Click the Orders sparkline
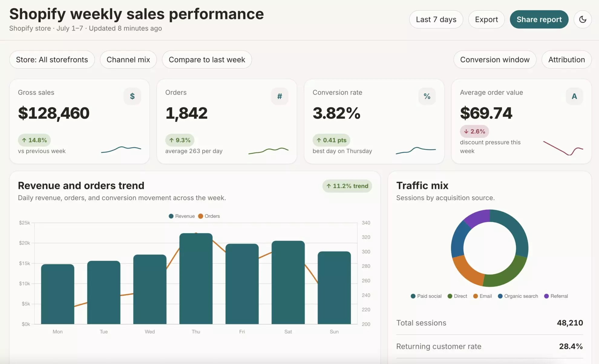Viewport: 599px width, 364px height. click(x=268, y=151)
